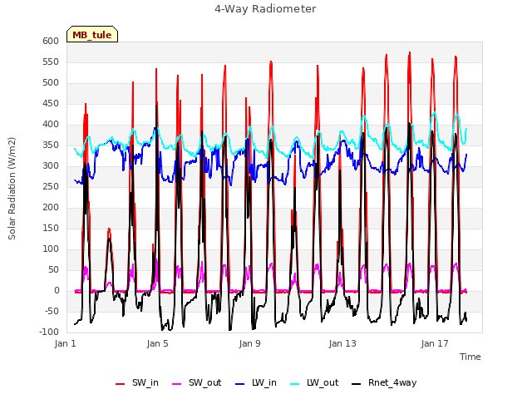Click the cyan LW_out legend swatch
The image size is (532, 399).
pyautogui.click(x=295, y=384)
